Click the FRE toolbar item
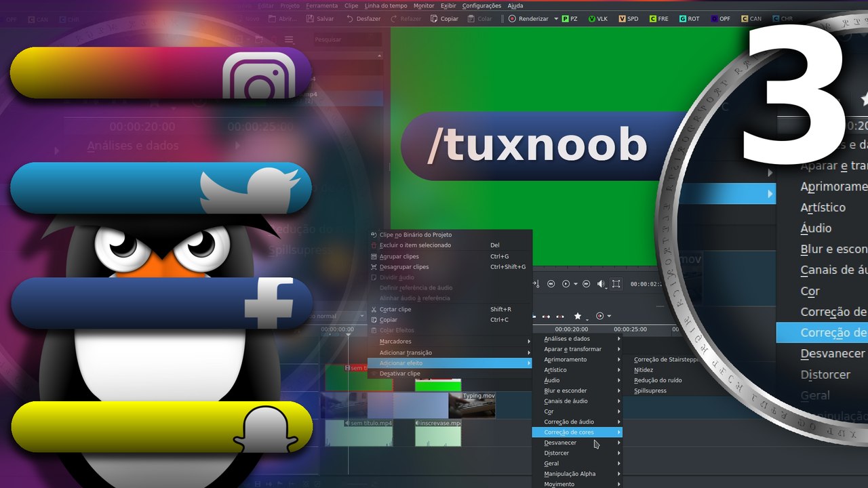Viewport: 868px width, 488px height. pos(658,19)
